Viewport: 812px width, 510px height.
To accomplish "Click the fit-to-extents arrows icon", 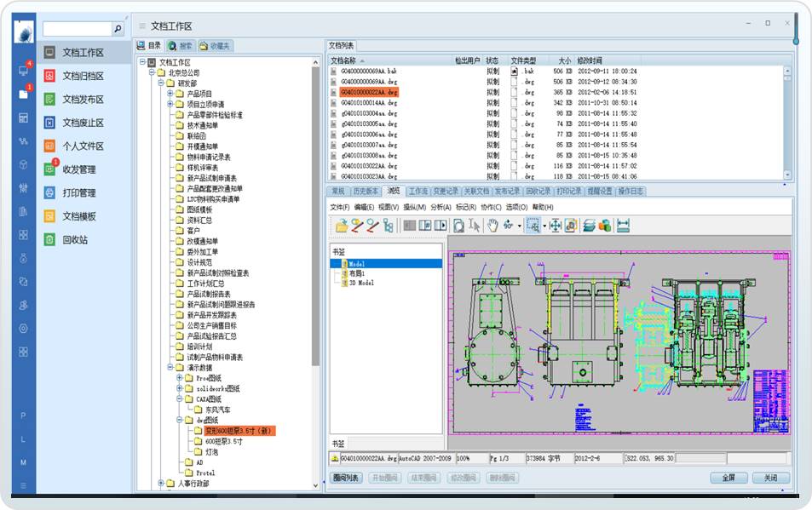I will pos(556,226).
